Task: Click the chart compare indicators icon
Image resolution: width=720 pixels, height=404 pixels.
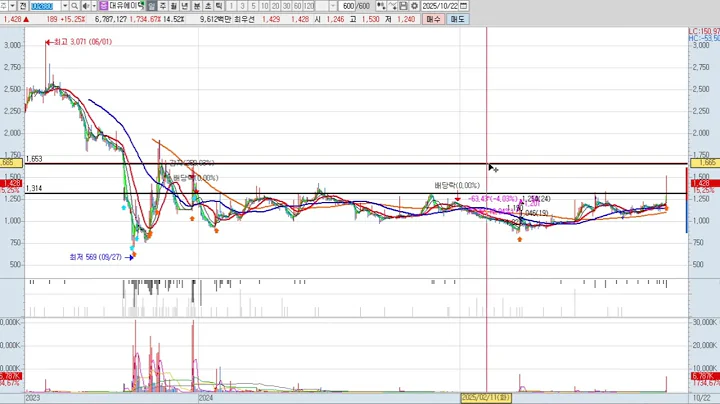Action: 381,6
